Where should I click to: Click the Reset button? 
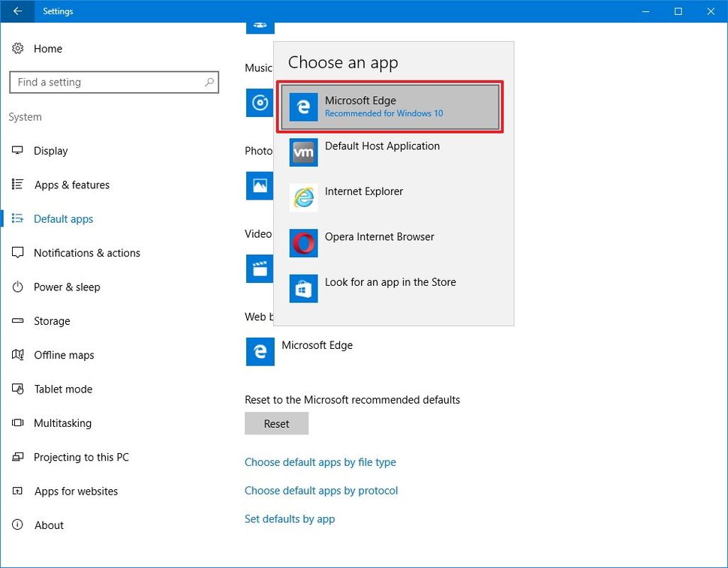tap(276, 423)
